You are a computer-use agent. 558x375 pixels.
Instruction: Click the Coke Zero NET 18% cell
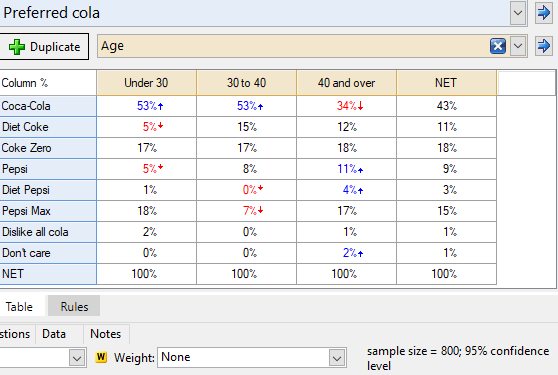[x=446, y=148]
